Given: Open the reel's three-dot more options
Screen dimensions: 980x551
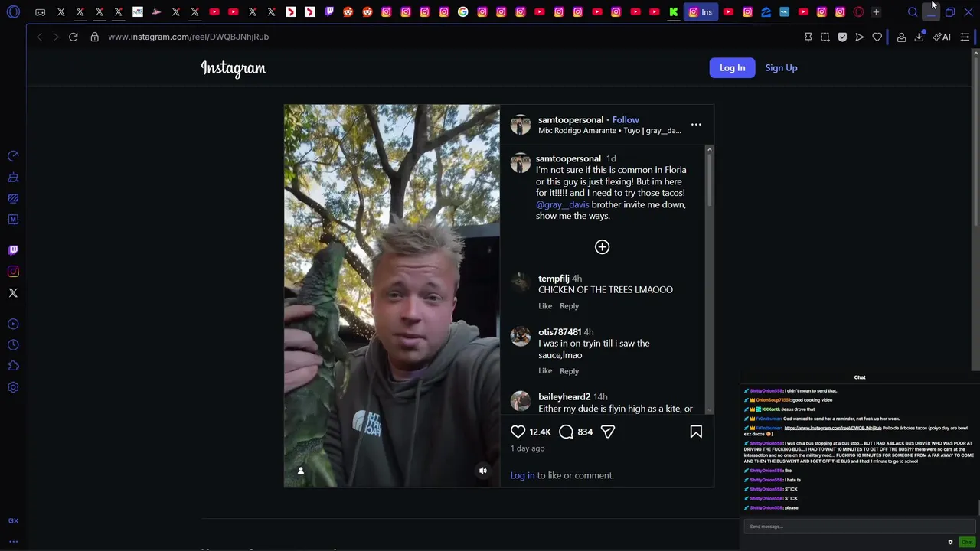Looking at the screenshot, I should pyautogui.click(x=696, y=124).
